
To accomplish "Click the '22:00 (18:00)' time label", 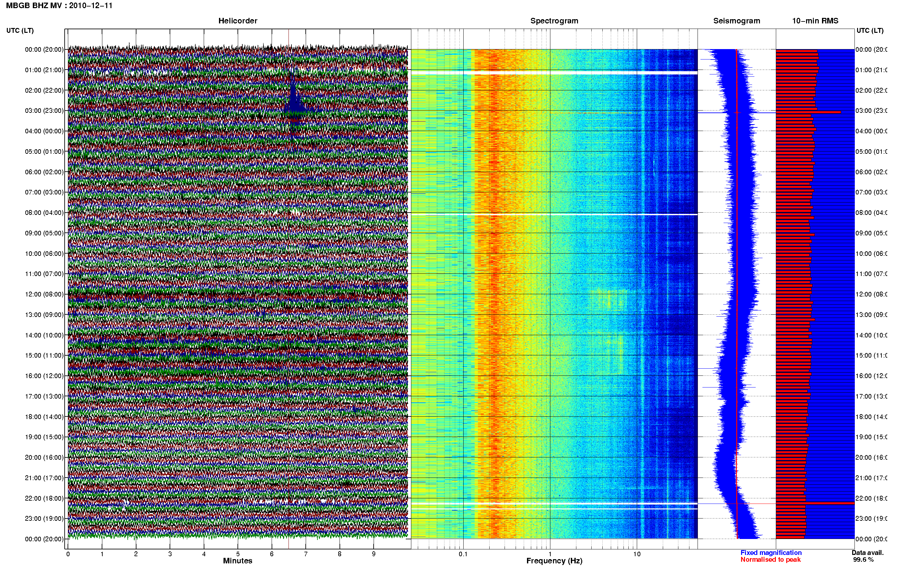I will click(44, 498).
